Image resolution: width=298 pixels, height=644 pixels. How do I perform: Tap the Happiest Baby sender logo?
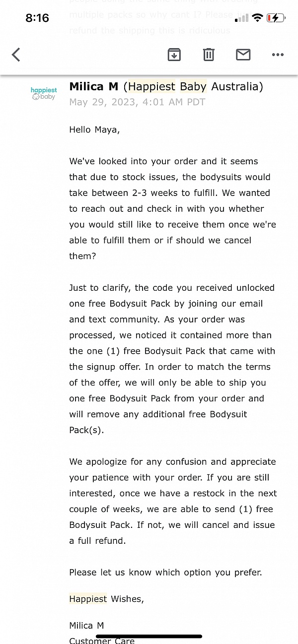pos(44,93)
